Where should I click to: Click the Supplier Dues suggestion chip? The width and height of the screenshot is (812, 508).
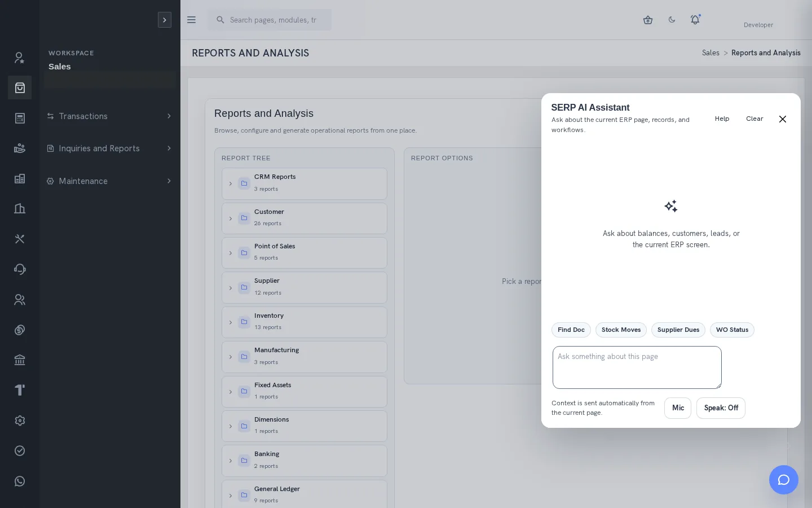click(x=678, y=330)
